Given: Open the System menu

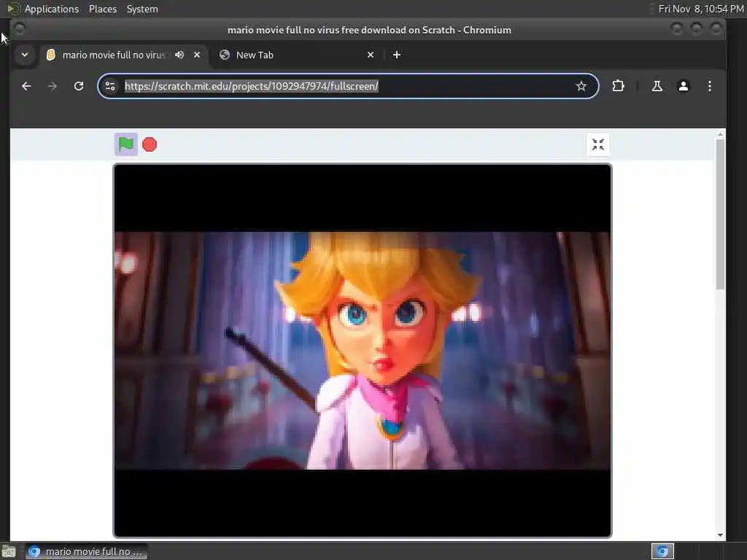Looking at the screenshot, I should [142, 9].
